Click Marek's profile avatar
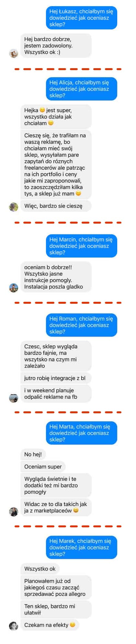 14,626
